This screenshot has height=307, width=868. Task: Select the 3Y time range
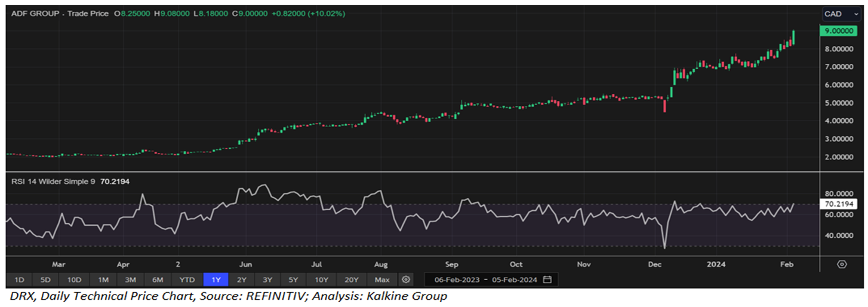click(x=267, y=280)
